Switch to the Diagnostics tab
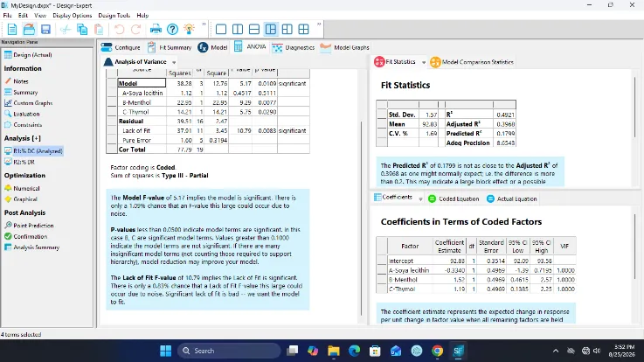 294,48
